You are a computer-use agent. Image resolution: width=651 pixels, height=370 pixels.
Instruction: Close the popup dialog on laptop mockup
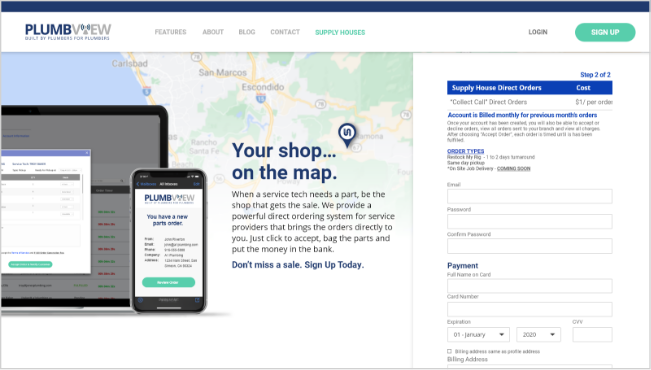click(x=87, y=153)
